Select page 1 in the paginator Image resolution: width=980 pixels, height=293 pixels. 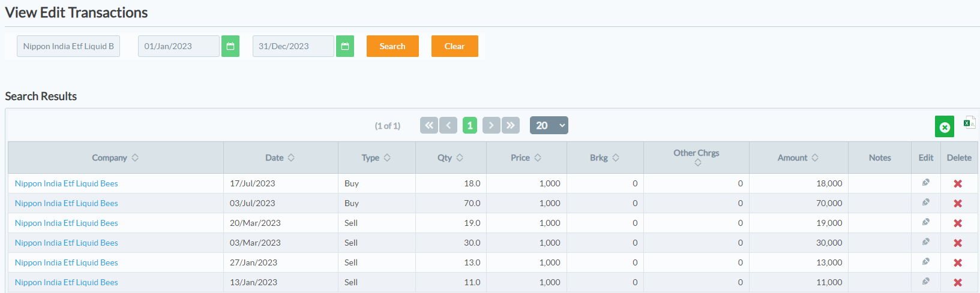click(x=470, y=125)
